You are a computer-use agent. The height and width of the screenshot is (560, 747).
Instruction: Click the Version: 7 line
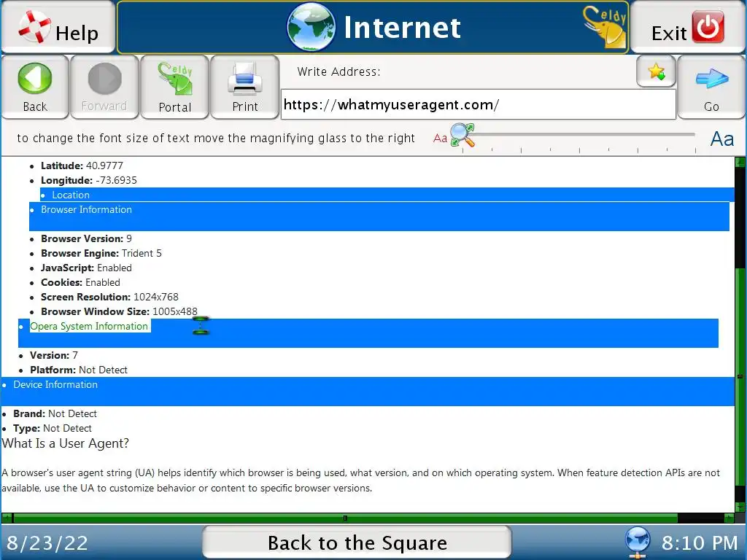54,355
